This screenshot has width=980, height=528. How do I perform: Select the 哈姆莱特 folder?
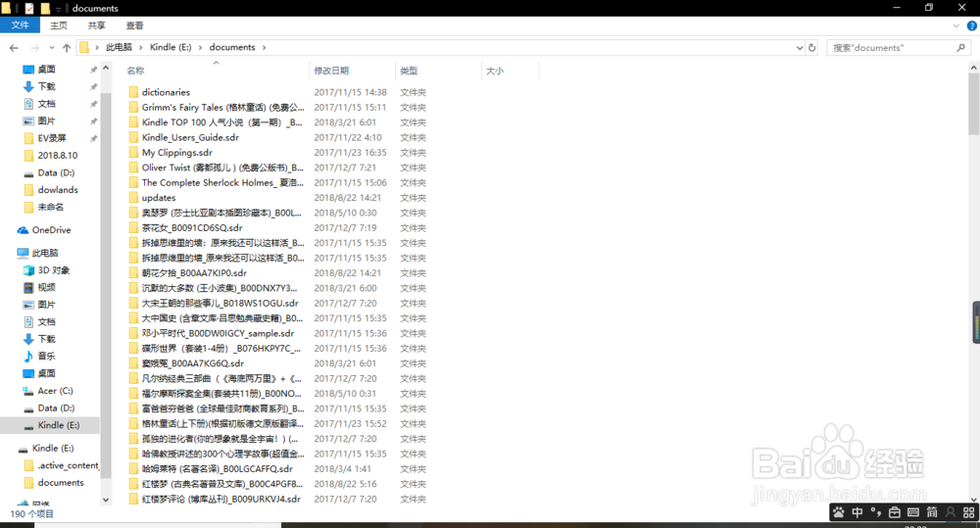tap(217, 468)
